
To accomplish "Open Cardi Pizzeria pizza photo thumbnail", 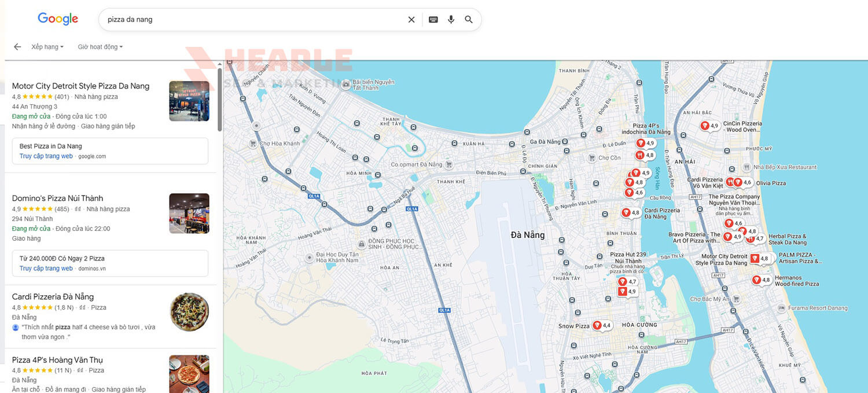I will click(189, 312).
